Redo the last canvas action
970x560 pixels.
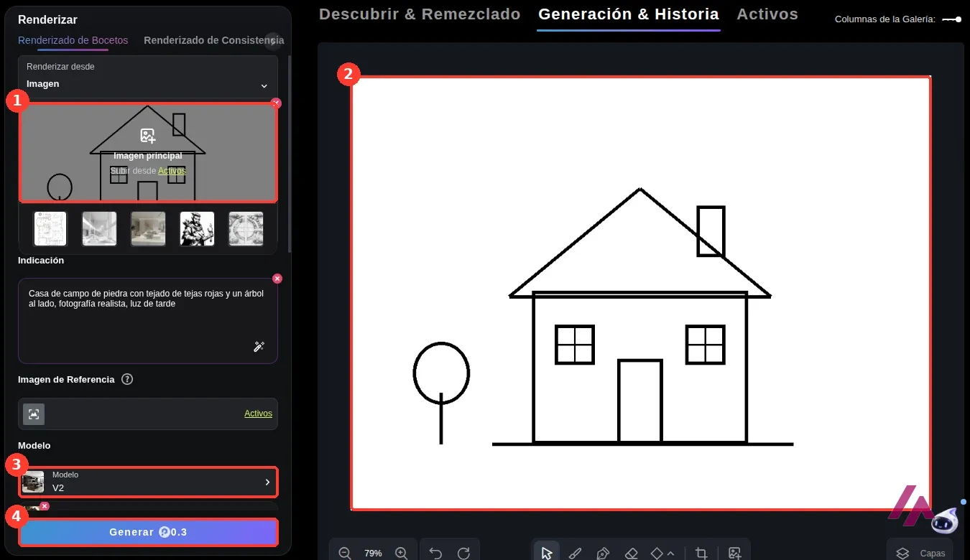[x=464, y=553]
